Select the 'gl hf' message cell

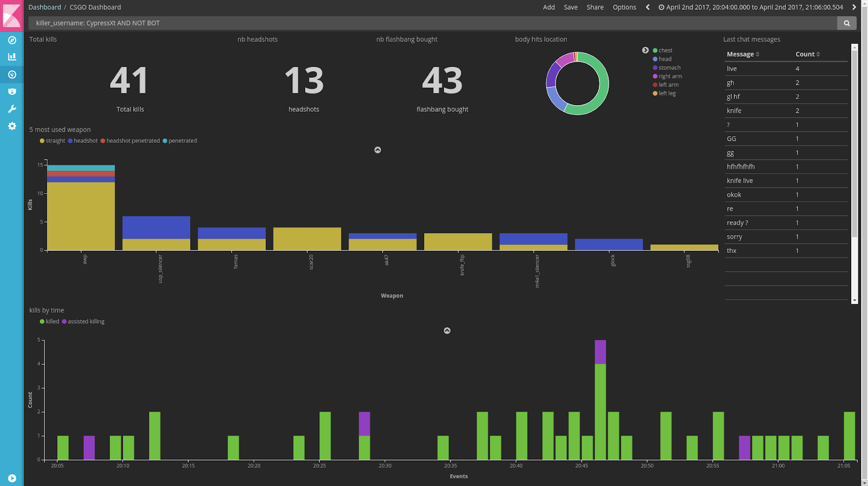(733, 96)
